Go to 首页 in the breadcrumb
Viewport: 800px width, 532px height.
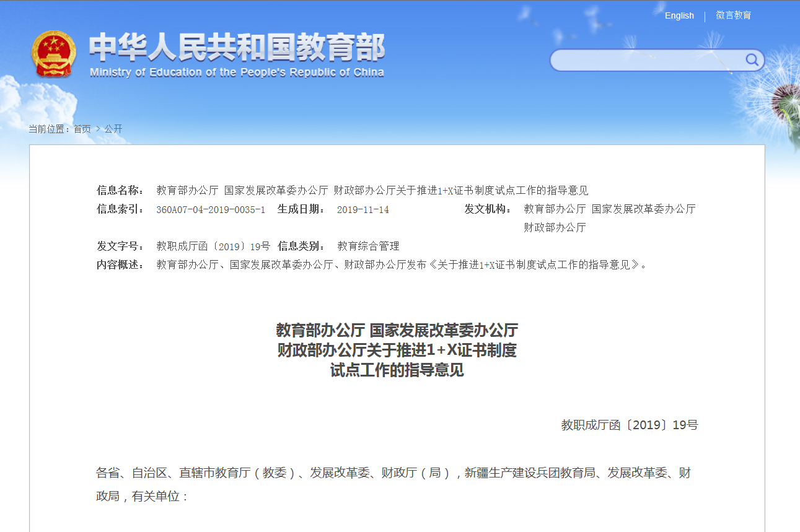[82, 129]
